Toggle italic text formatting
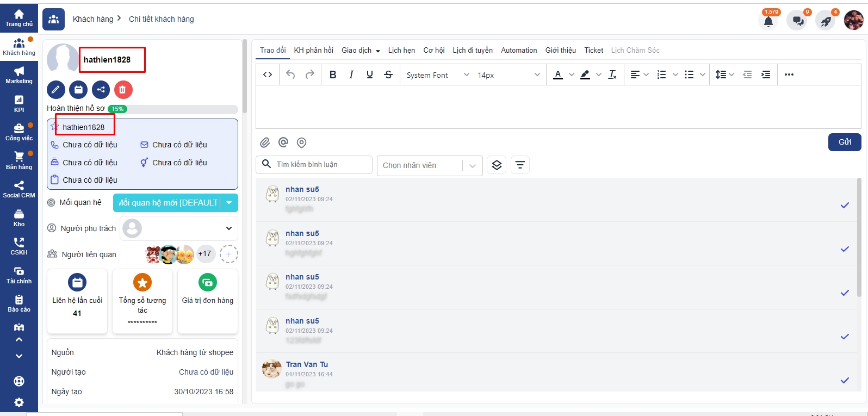Screen dimensions: 868x416 351,75
